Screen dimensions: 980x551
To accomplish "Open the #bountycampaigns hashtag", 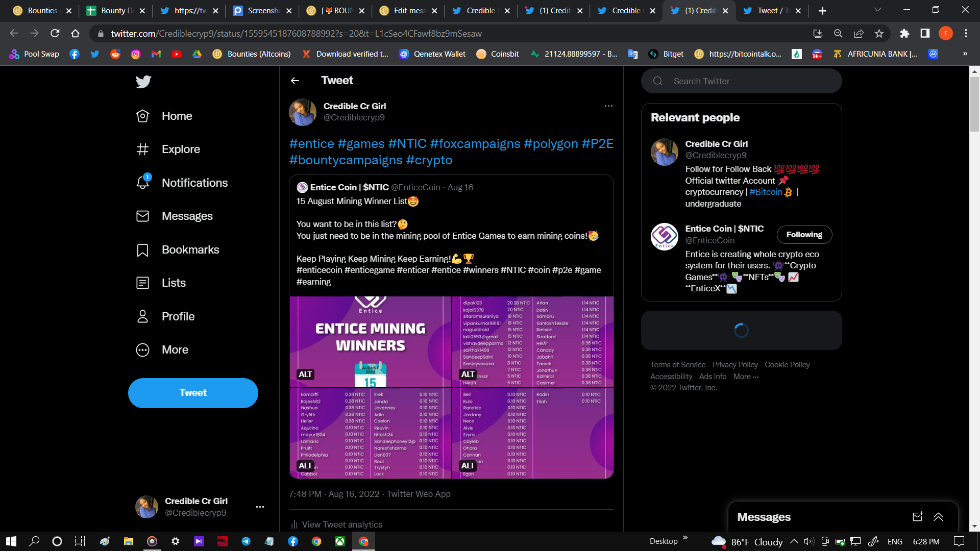I will click(x=346, y=160).
